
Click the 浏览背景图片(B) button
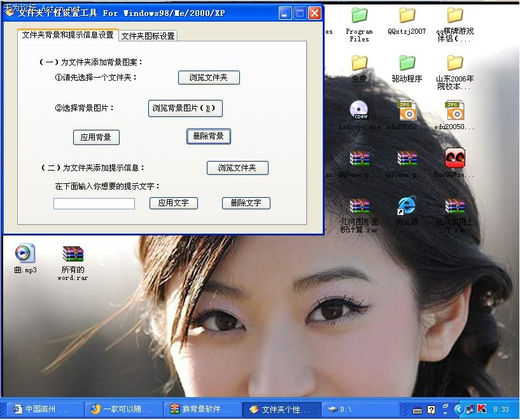tap(185, 108)
